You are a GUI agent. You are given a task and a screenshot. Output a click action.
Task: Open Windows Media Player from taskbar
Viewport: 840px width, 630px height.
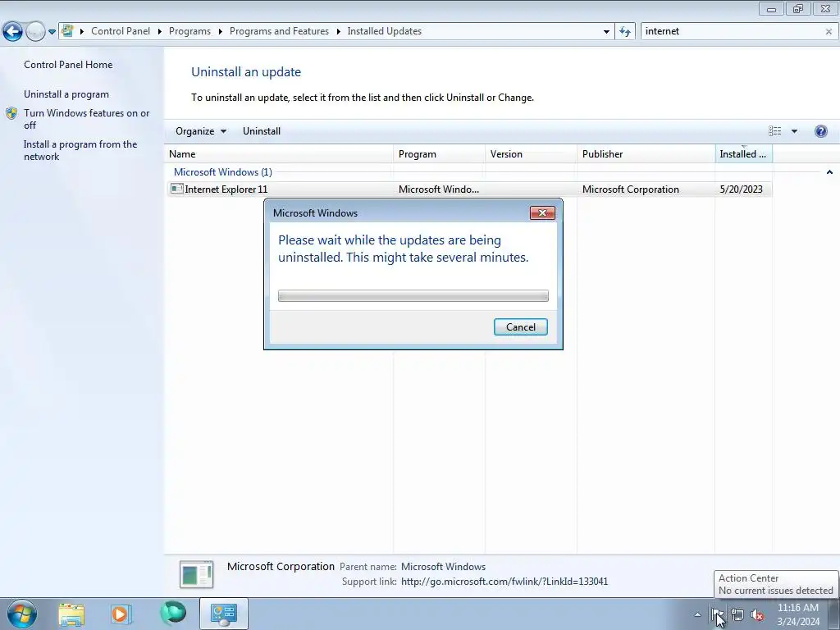pos(121,614)
